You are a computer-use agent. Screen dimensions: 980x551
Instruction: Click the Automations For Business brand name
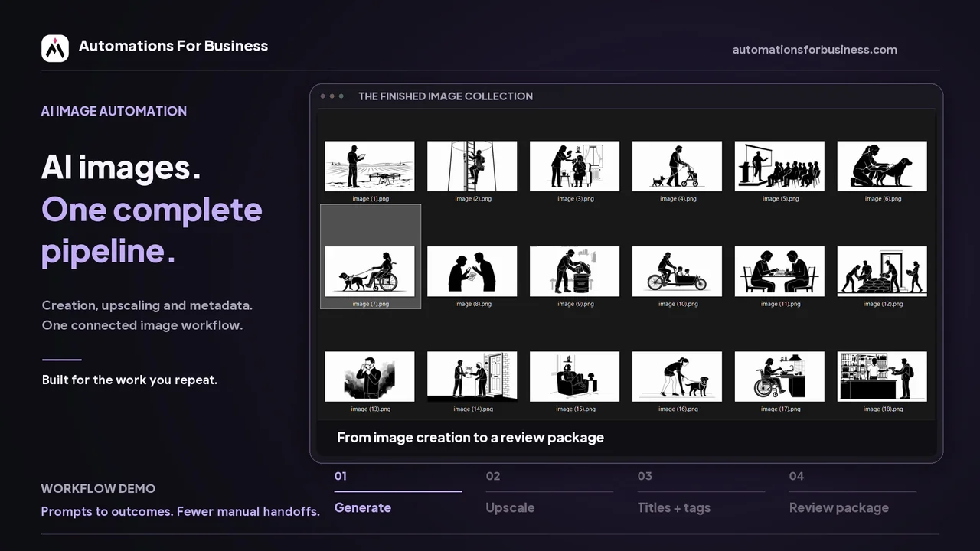tap(173, 46)
